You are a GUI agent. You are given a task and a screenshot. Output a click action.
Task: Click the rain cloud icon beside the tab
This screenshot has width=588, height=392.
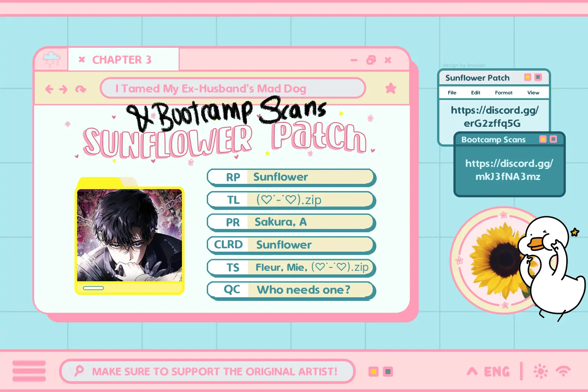[x=52, y=59]
